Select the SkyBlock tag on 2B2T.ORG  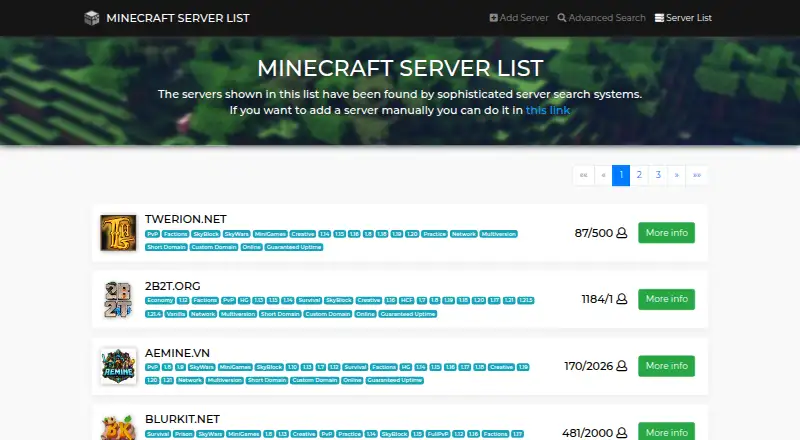point(339,300)
